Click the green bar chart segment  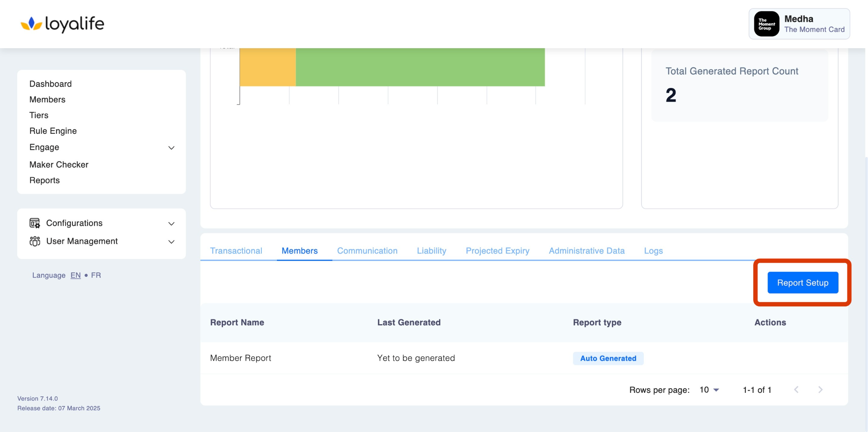pos(420,67)
